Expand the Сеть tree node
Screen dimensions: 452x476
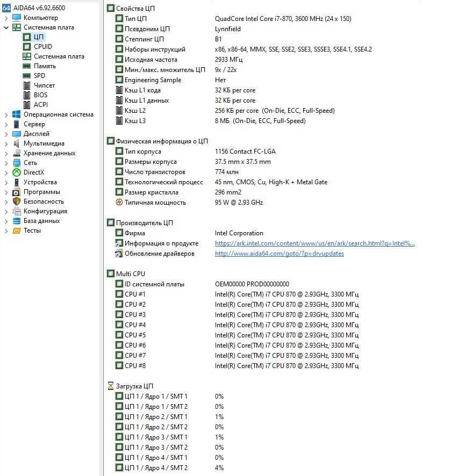click(x=6, y=163)
